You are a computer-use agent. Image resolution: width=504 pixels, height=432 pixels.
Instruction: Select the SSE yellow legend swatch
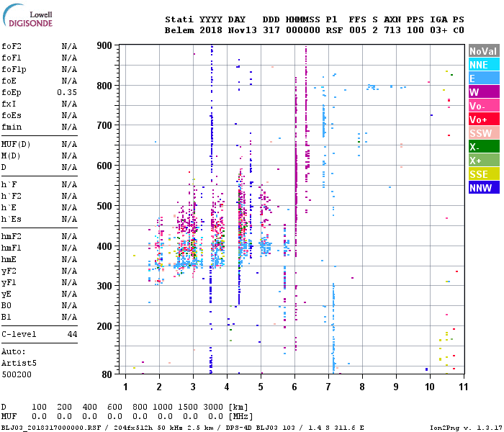point(484,174)
